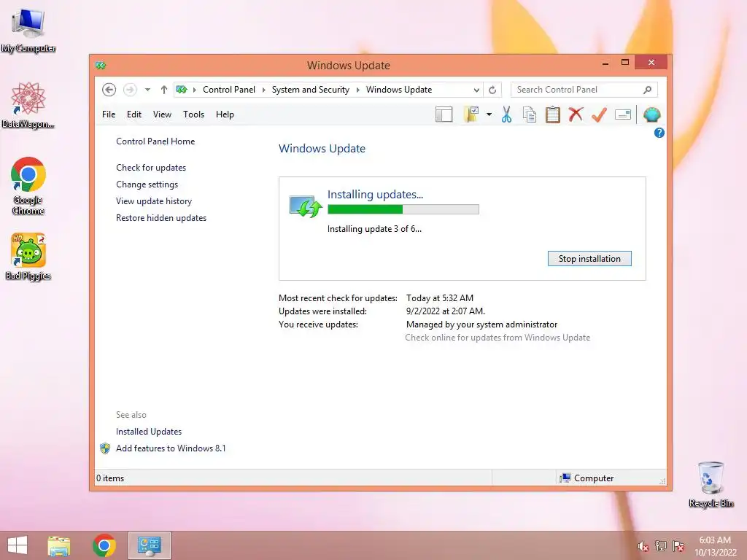Click the Search Control Panel field

(584, 90)
